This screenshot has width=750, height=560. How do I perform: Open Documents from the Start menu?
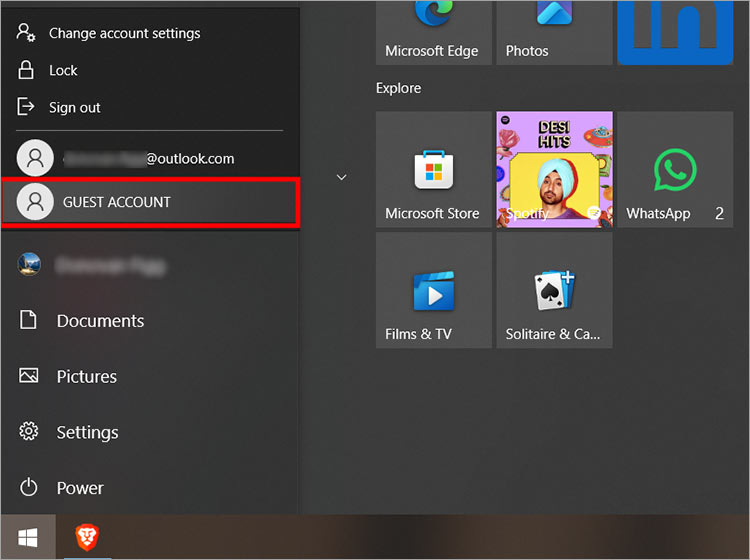click(x=150, y=320)
